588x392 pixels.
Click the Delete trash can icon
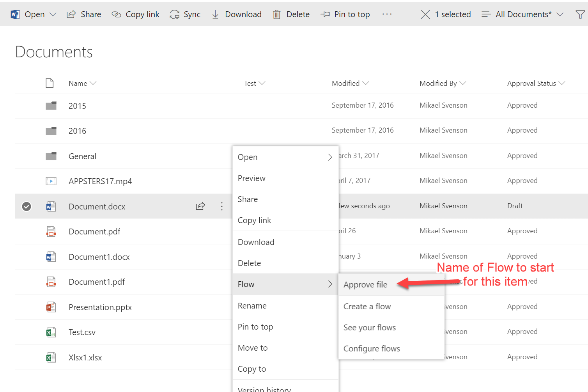(x=276, y=14)
